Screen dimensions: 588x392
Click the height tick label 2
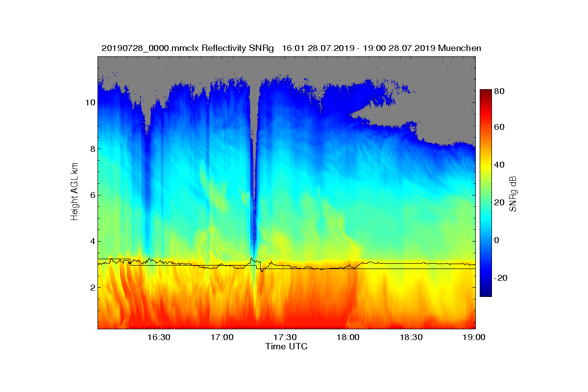92,287
